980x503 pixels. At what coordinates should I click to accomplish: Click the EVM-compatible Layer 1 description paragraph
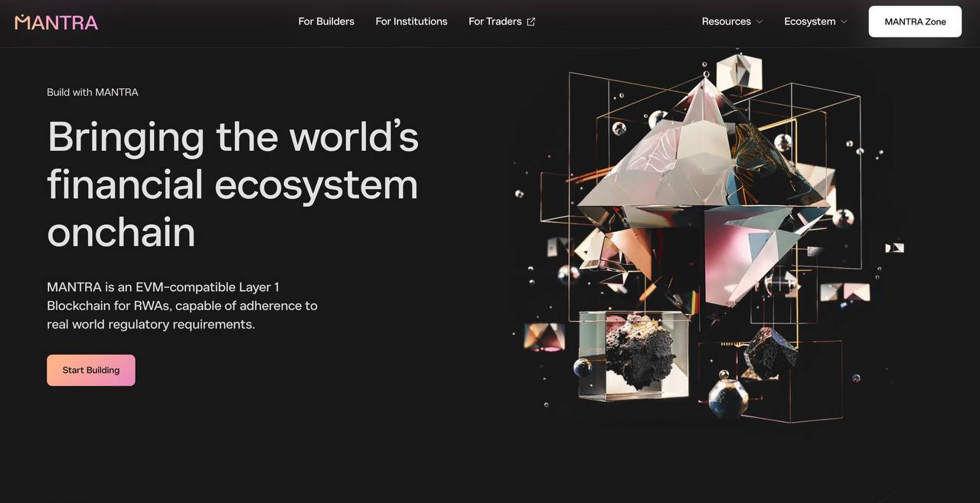[x=182, y=305]
